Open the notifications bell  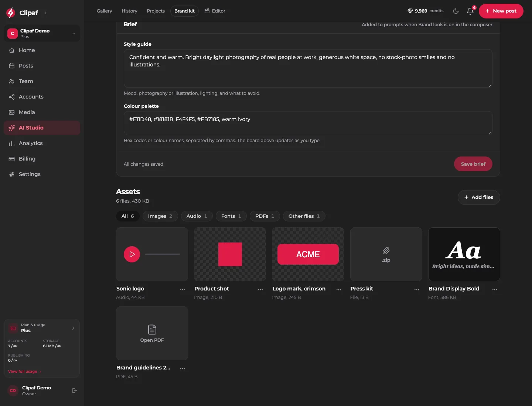click(470, 11)
